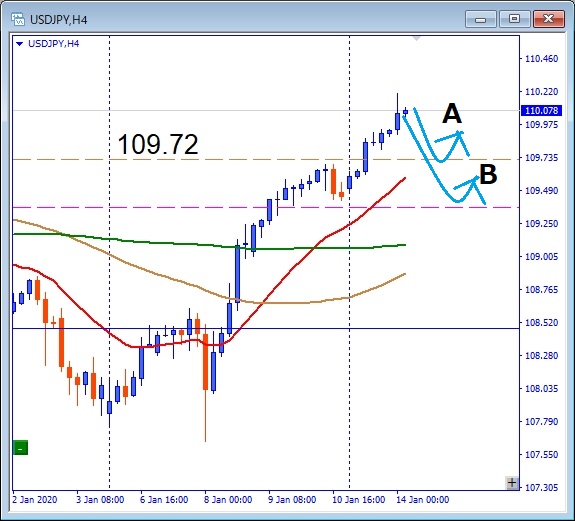
Task: Click the 108.035 price scale label
Action: (x=542, y=389)
